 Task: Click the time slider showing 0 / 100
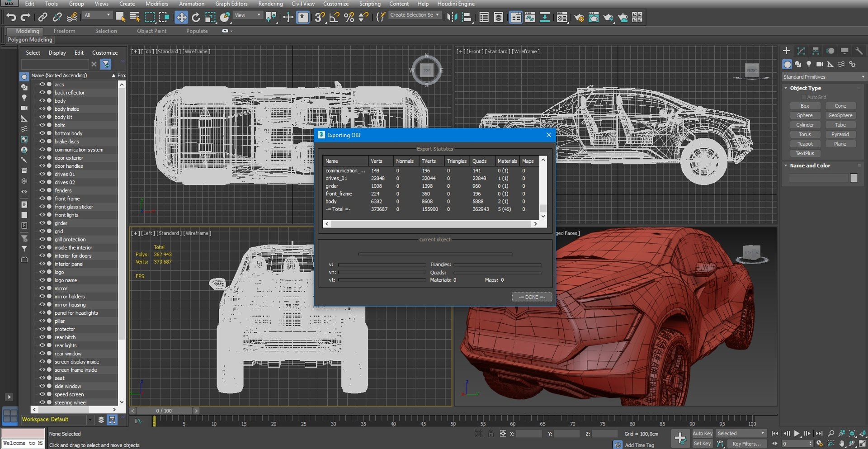pyautogui.click(x=164, y=411)
